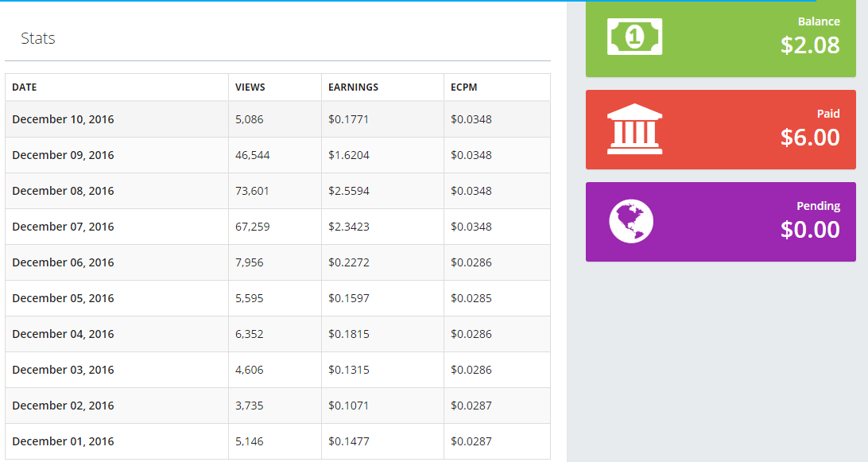Click the ECPM value for December 01
The image size is (868, 462).
[471, 441]
